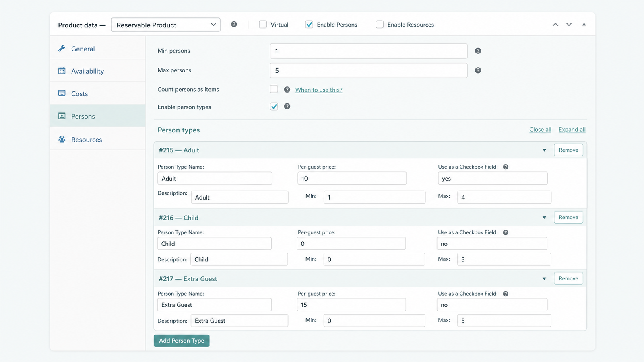This screenshot has width=644, height=362.
Task: Click Adult Per-guest price field
Action: click(352, 178)
